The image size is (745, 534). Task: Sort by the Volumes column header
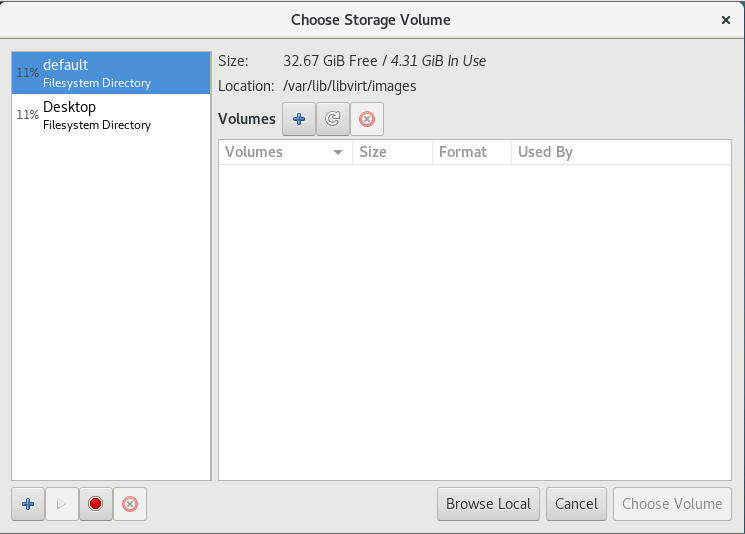click(x=286, y=152)
